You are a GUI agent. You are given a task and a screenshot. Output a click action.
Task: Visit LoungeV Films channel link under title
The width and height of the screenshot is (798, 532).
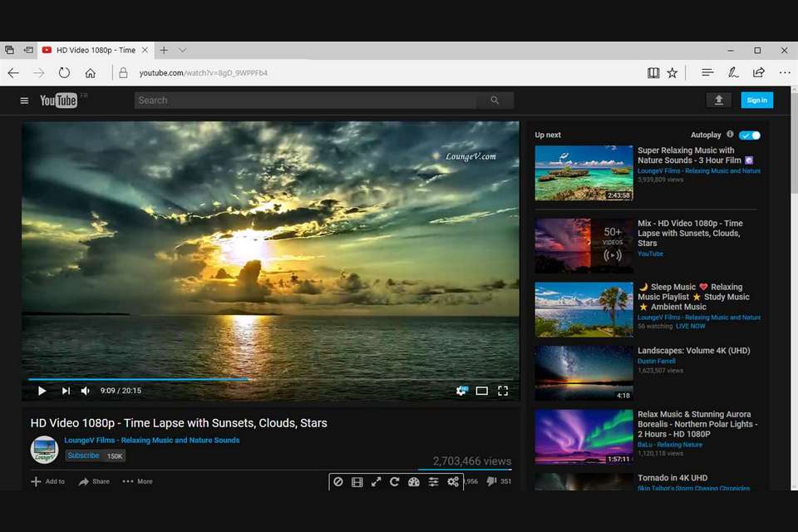click(151, 440)
